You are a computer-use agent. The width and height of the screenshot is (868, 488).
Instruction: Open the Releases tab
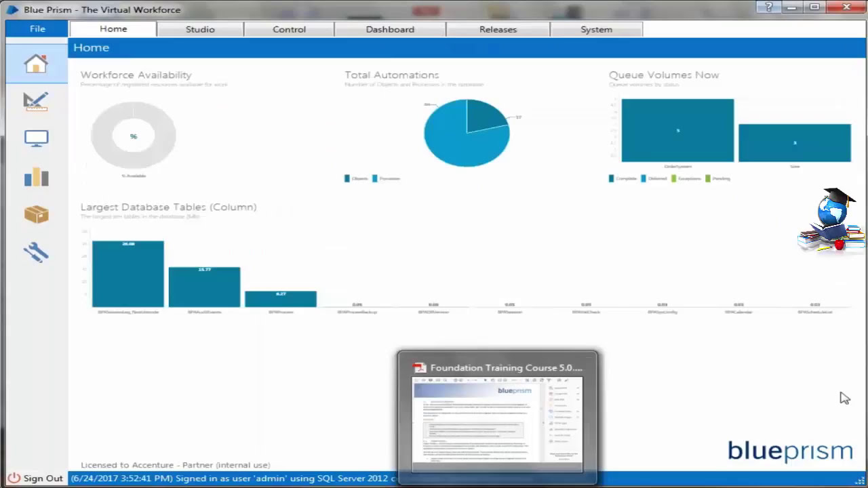point(498,29)
